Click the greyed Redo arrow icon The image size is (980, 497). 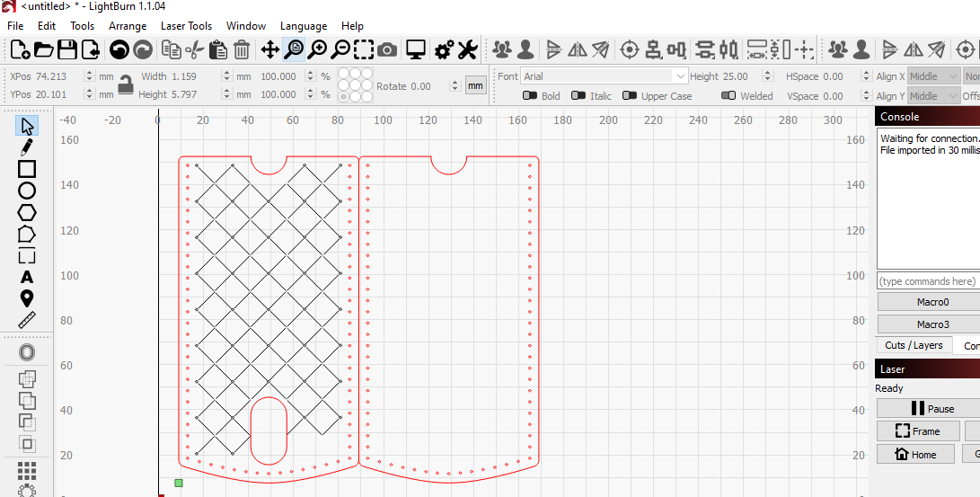(x=143, y=49)
